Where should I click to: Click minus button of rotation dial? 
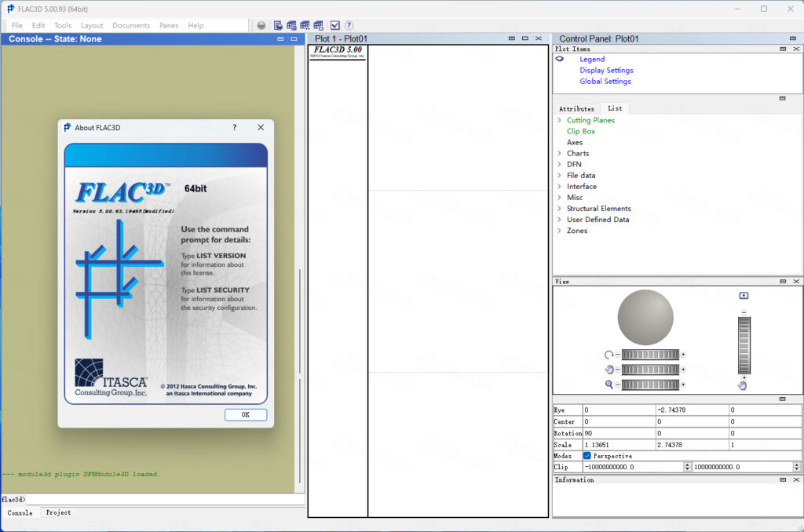[x=617, y=355]
